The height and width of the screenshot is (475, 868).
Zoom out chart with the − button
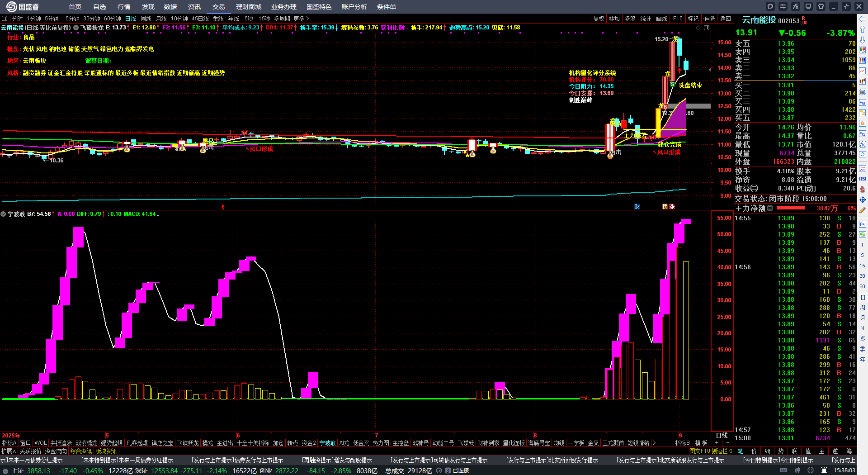[x=727, y=443]
